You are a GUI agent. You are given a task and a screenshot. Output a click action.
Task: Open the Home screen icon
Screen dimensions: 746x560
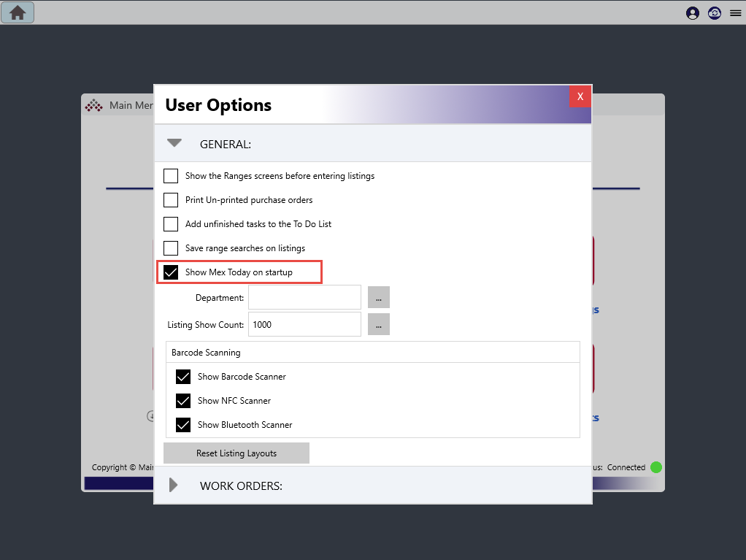18,12
